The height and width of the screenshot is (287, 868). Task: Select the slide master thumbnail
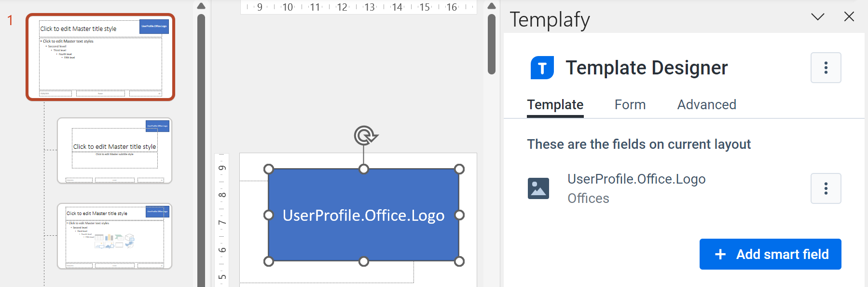click(100, 58)
